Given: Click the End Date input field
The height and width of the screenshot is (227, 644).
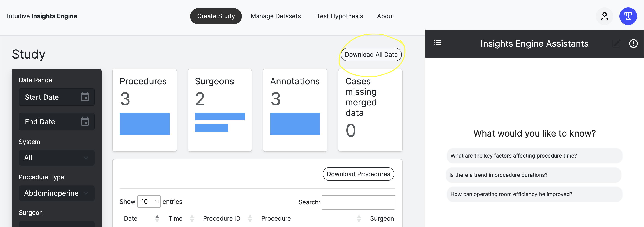Looking at the screenshot, I should pyautogui.click(x=57, y=122).
